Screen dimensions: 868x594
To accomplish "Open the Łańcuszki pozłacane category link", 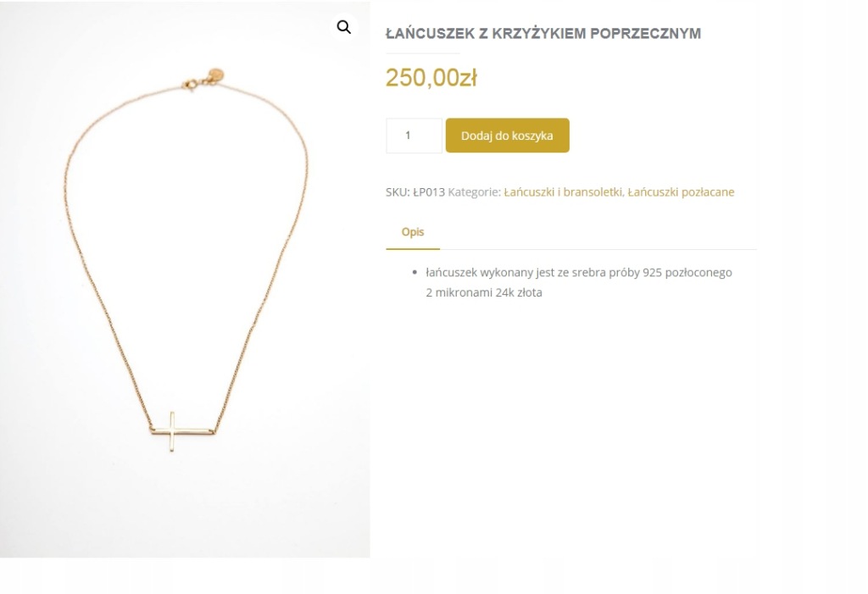I will point(681,192).
